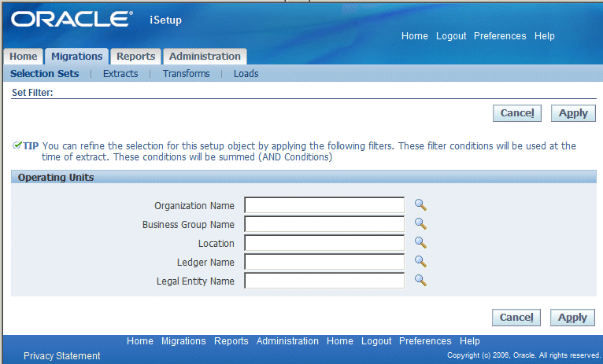Select the Home tab

tap(23, 57)
